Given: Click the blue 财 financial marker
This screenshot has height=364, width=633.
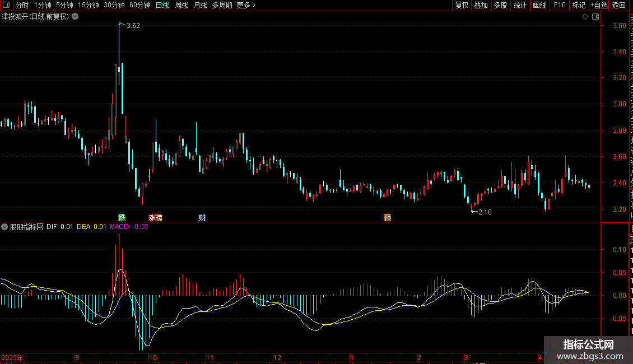Looking at the screenshot, I should (202, 217).
